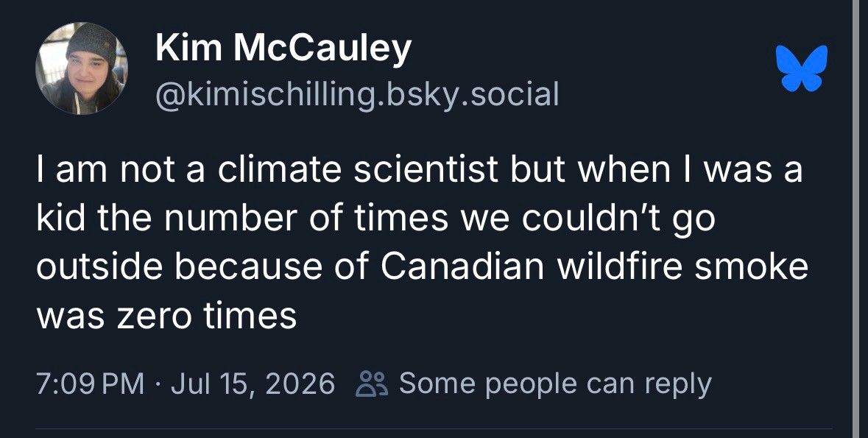868x438 pixels.
Task: Open the 7:09 PM timestamp
Action: pos(91,384)
